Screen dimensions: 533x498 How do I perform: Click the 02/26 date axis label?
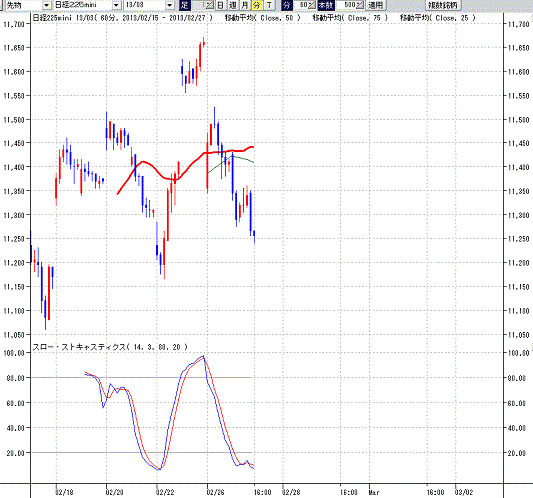[215, 492]
